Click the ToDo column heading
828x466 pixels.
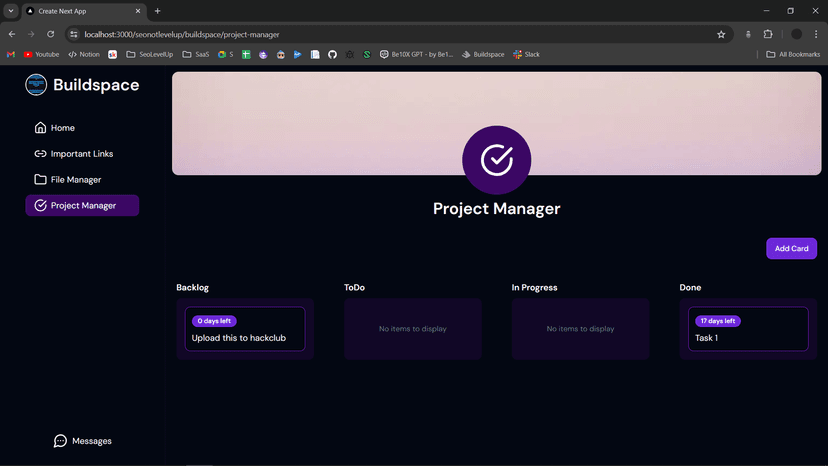(x=354, y=287)
